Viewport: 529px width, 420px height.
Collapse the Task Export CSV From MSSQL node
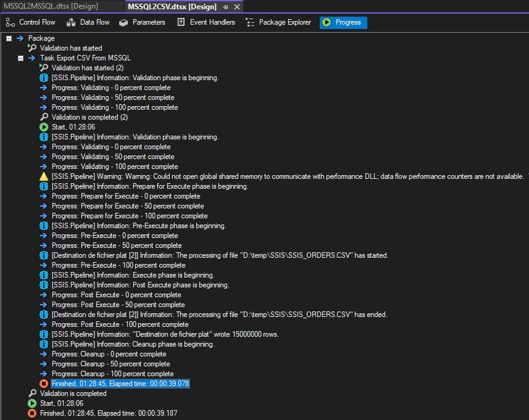click(x=20, y=59)
